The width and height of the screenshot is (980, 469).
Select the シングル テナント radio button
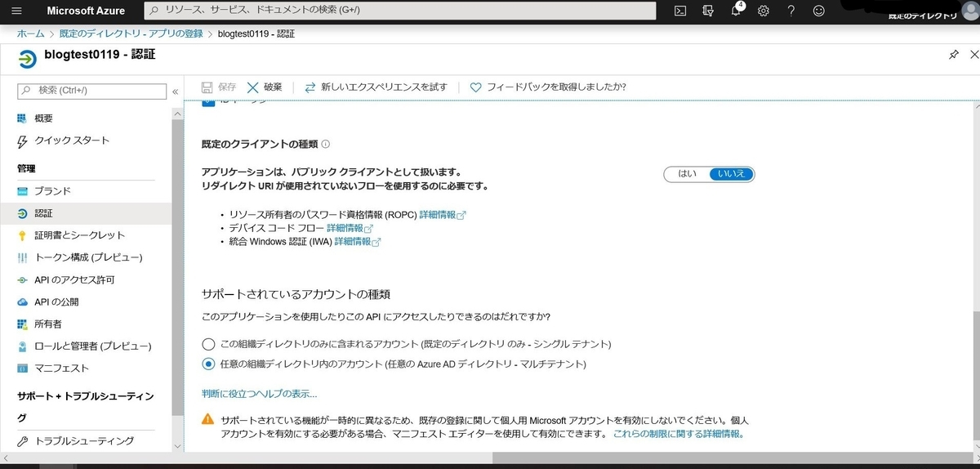(x=208, y=344)
